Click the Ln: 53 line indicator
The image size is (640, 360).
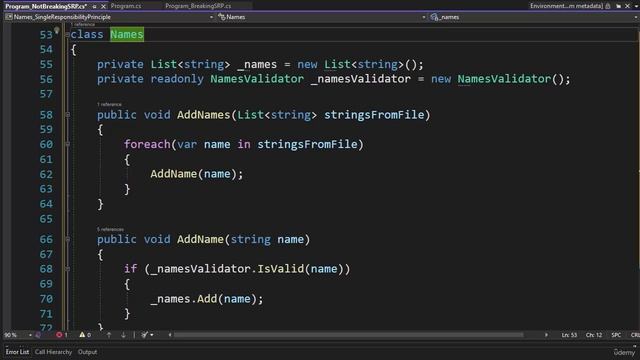pyautogui.click(x=569, y=335)
